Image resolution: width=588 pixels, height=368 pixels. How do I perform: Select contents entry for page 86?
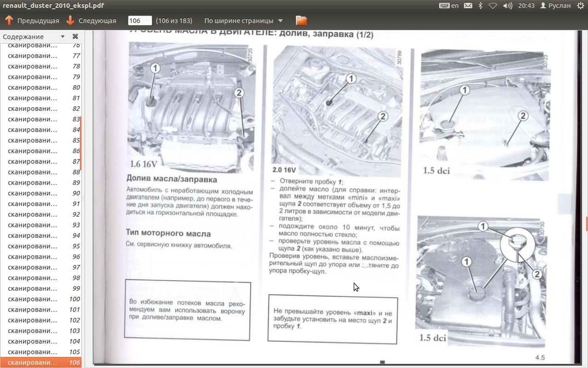pos(41,151)
